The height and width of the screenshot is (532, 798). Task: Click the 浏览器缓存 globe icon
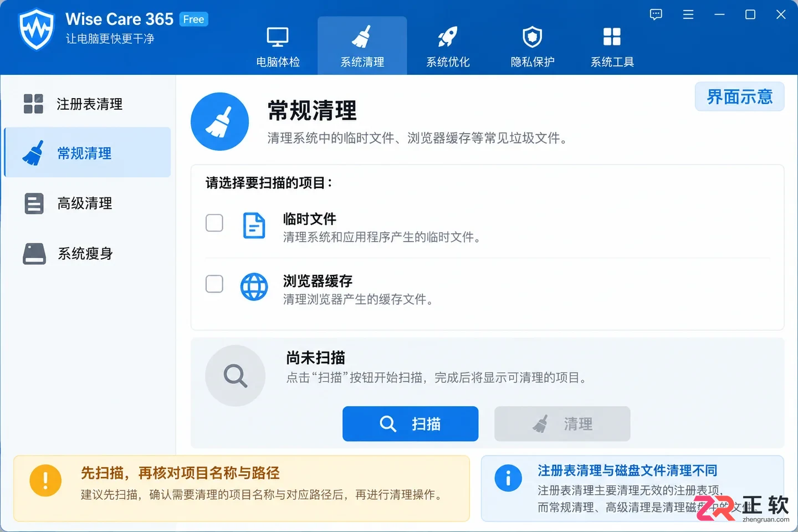[x=254, y=287]
